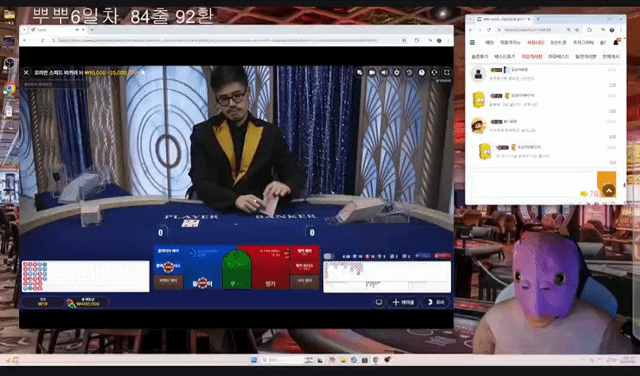Open the community browser's three-dot menu
Image resolution: width=640 pixels, height=376 pixels.
point(621,30)
